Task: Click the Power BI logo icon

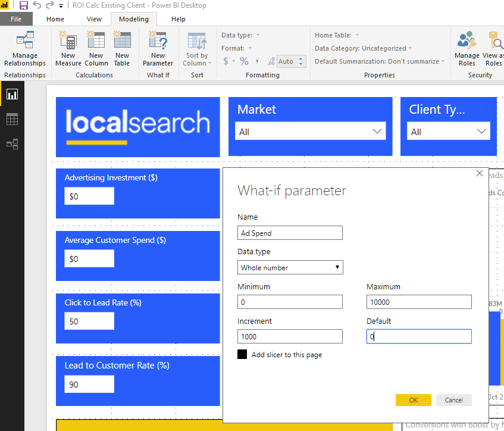Action: click(5, 5)
